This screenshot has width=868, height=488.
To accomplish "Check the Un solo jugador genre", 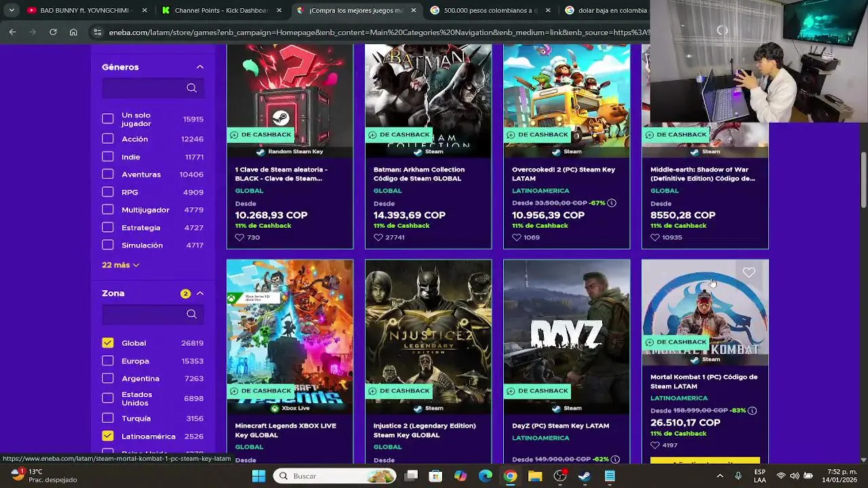I will [108, 119].
